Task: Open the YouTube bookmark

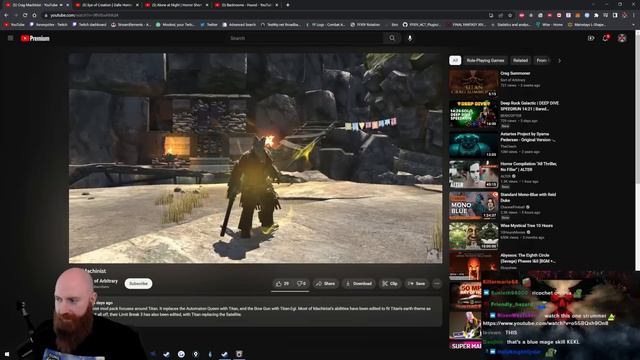Action: pos(14,24)
